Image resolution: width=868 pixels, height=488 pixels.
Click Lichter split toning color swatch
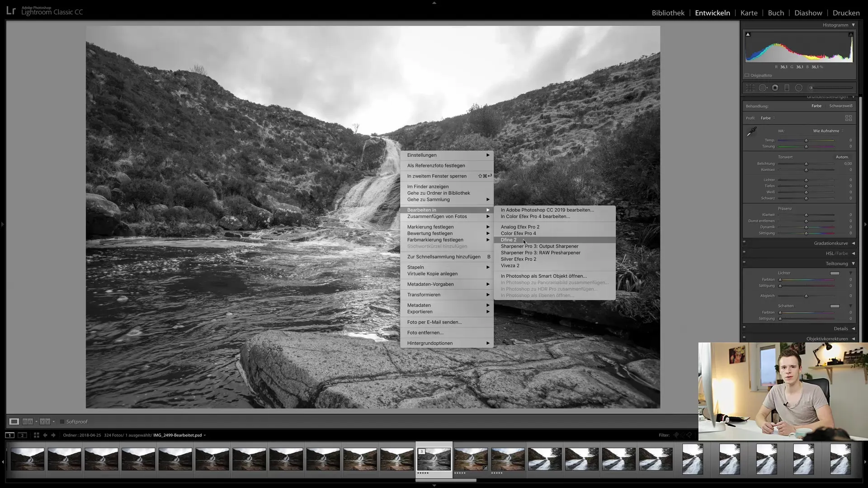(835, 273)
